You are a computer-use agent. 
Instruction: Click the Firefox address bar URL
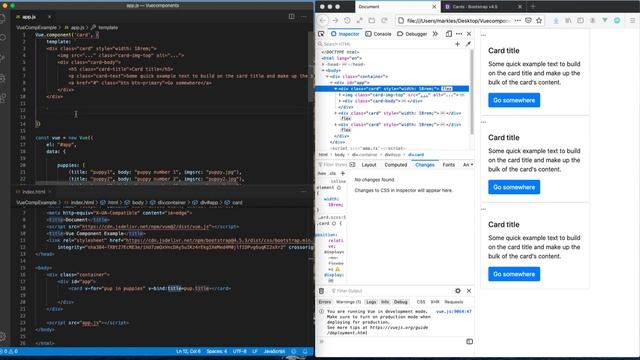(459, 20)
